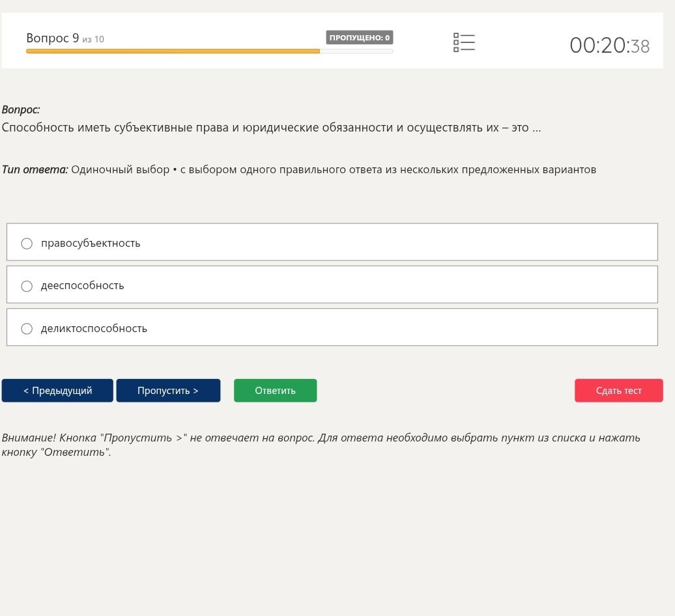Click the italic Вопрос: label

(x=21, y=109)
